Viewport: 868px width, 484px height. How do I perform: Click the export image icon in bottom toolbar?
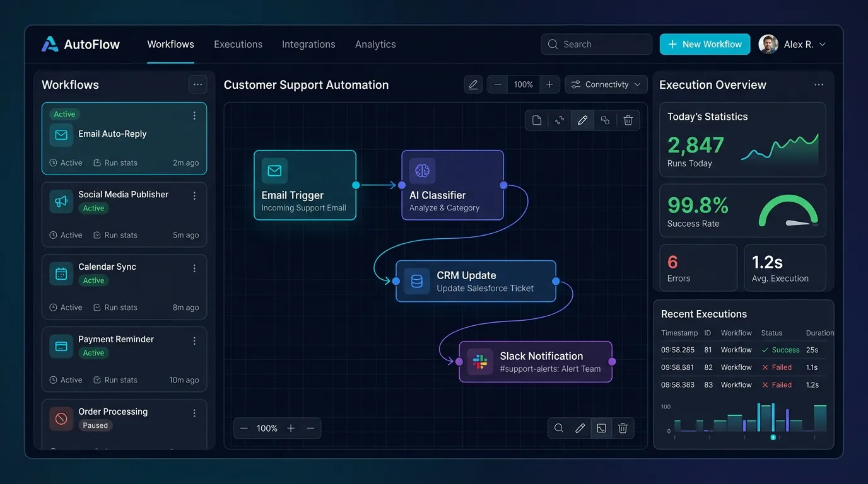[601, 428]
